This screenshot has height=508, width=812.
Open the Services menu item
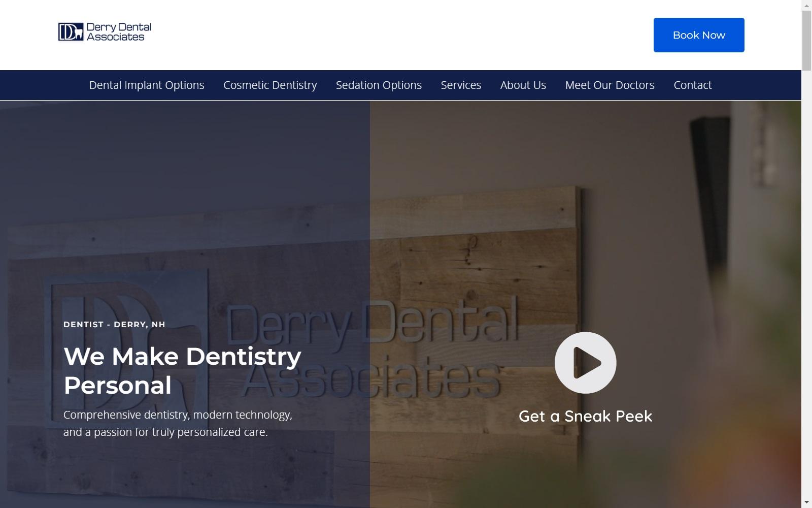(461, 85)
